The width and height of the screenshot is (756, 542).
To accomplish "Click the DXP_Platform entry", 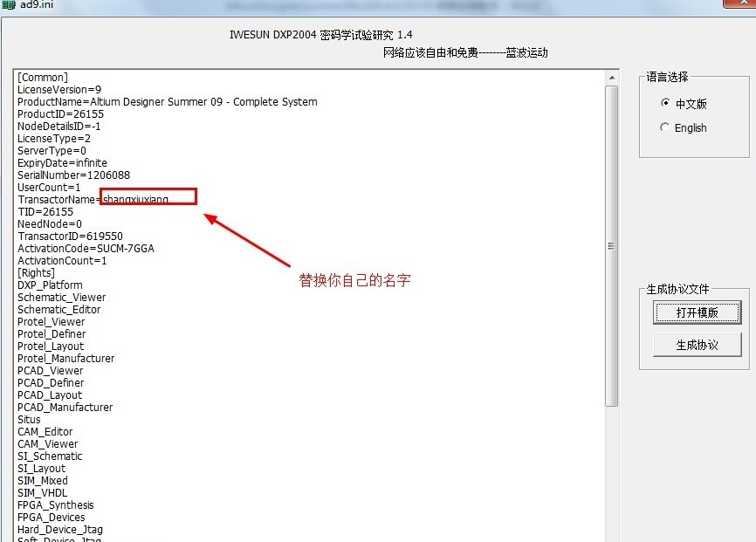I will [x=50, y=285].
